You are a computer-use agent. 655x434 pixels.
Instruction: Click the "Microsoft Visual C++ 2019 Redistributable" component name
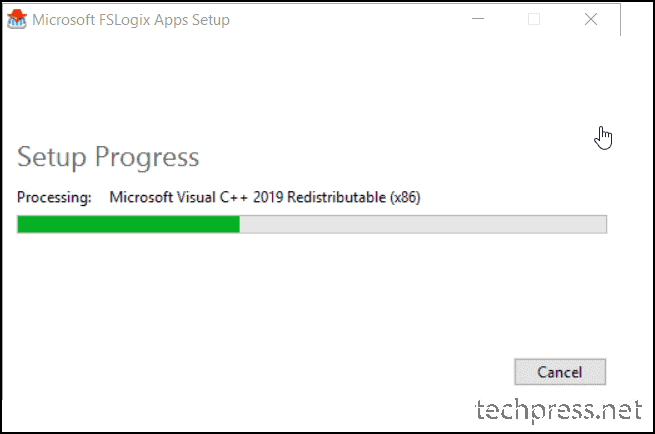(x=247, y=197)
